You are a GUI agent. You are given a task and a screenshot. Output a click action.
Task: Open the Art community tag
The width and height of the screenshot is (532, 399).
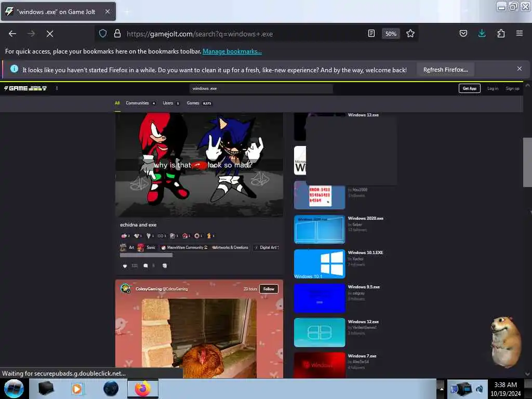tap(127, 248)
